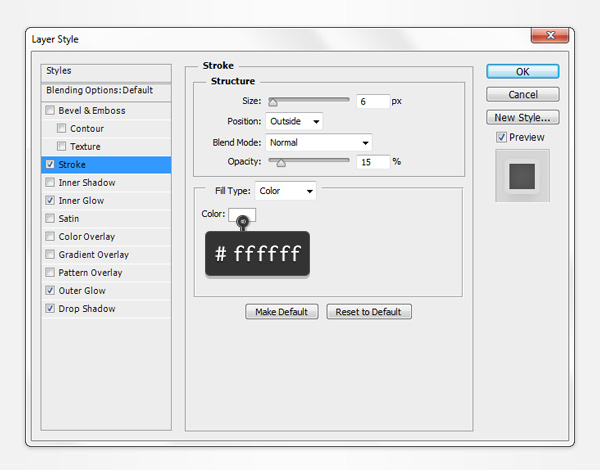Click the style preview thumbnail
The image size is (600, 470).
[522, 176]
